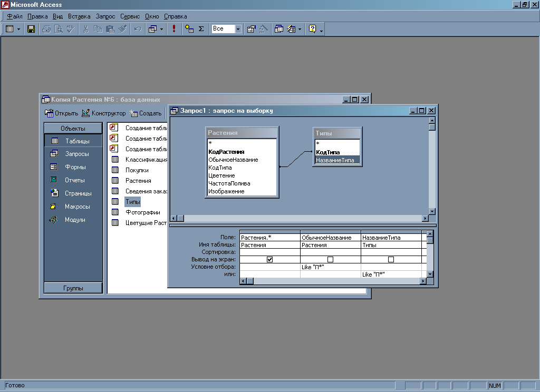Click the Print Preview icon

coord(59,29)
